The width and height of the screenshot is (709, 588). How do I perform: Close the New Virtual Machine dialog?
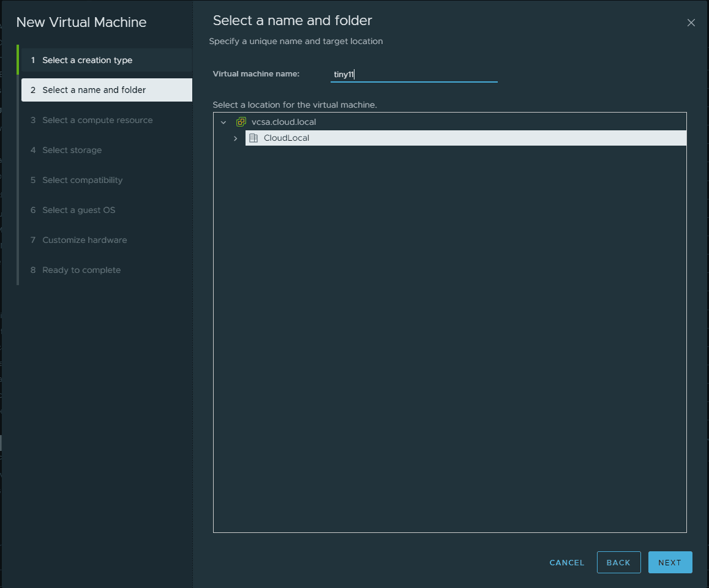[x=691, y=23]
